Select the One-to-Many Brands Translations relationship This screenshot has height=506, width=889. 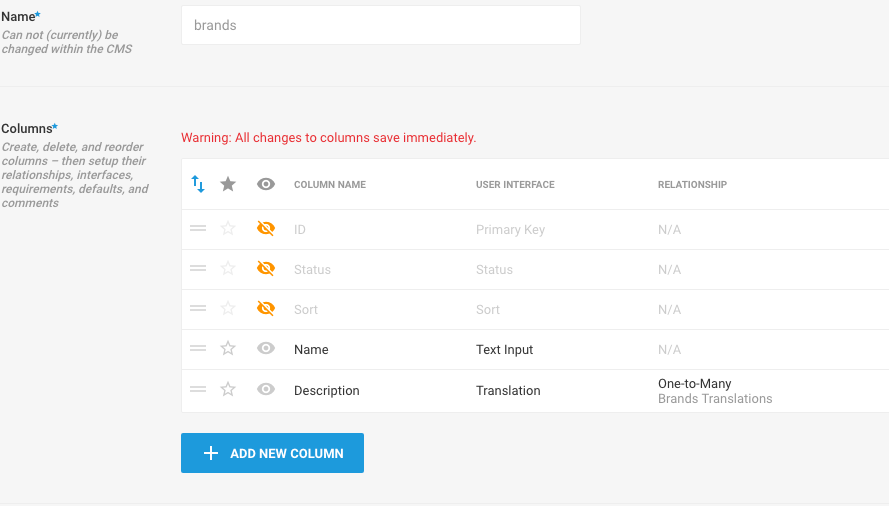point(715,391)
